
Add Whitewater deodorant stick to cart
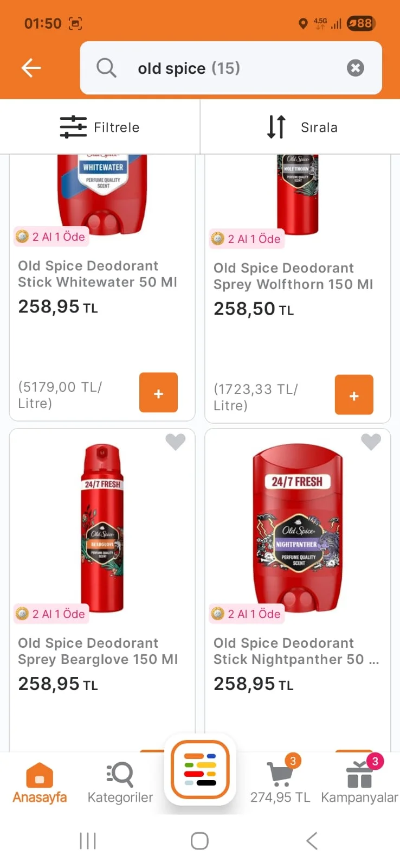(158, 393)
